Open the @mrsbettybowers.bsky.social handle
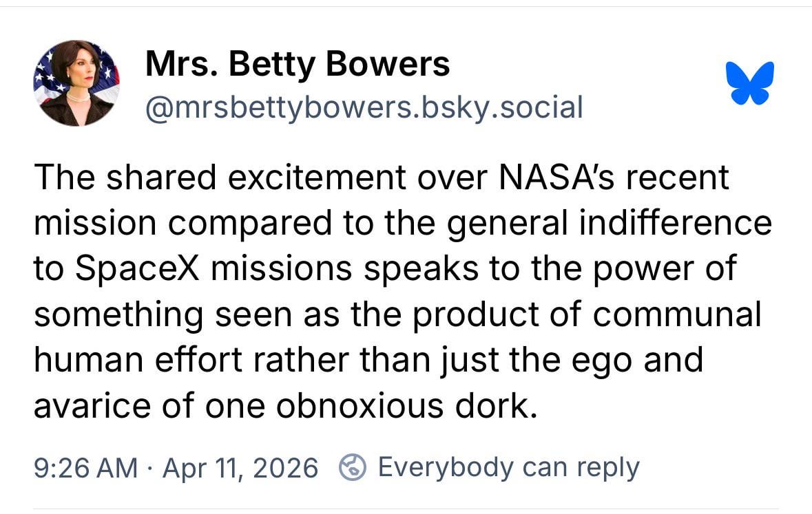The width and height of the screenshot is (812, 514). (x=364, y=107)
